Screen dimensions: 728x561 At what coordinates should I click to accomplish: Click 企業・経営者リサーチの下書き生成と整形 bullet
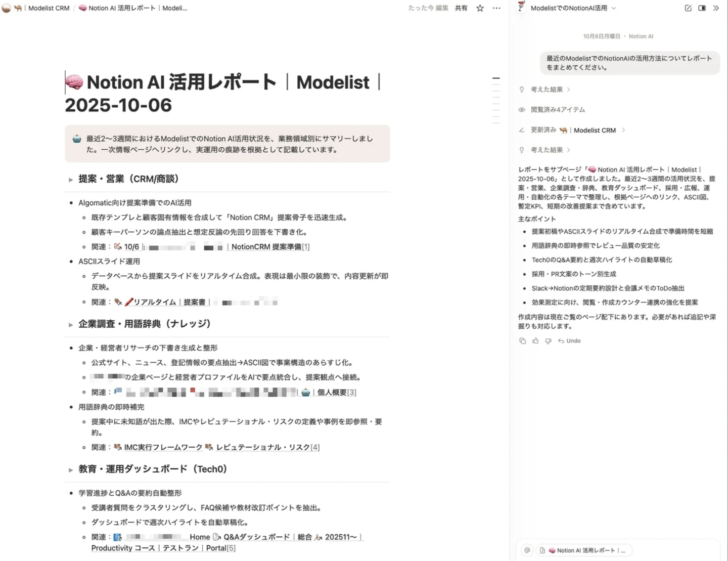coord(148,348)
